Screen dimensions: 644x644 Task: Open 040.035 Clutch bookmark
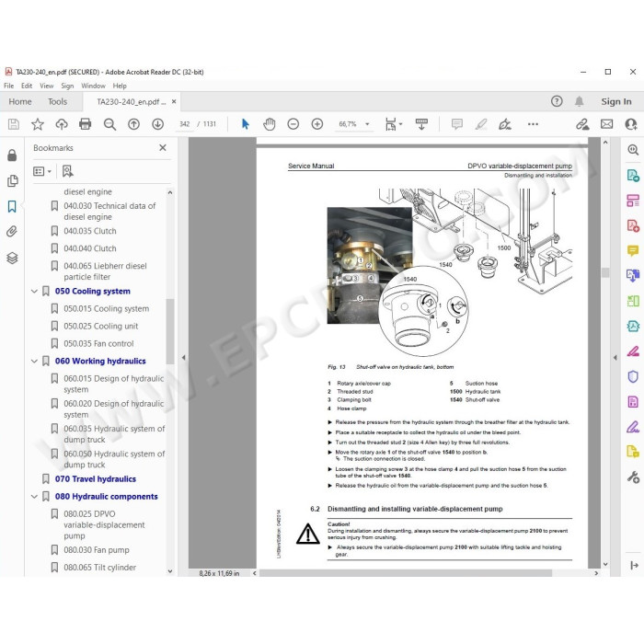coord(90,231)
